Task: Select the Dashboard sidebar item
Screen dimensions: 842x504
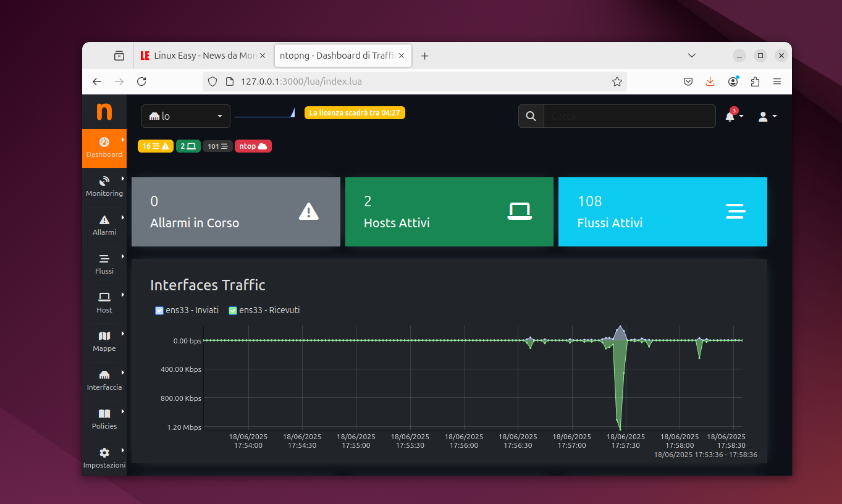Action: 104,148
